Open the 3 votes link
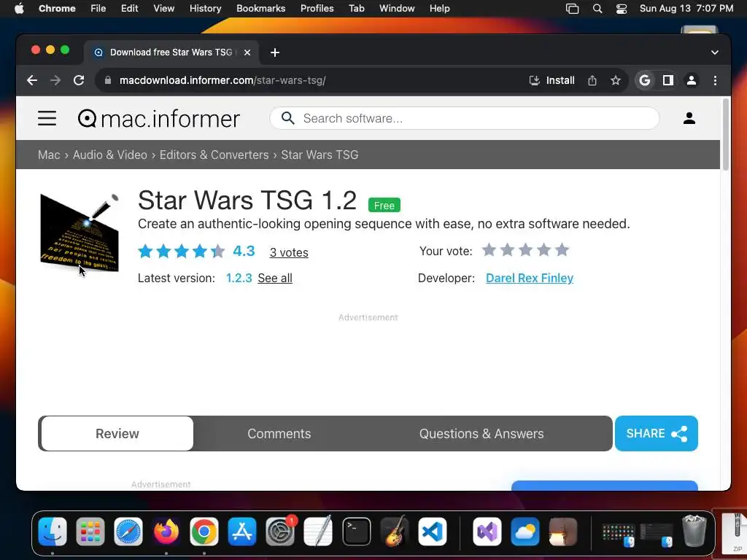This screenshot has width=747, height=560. click(x=289, y=252)
